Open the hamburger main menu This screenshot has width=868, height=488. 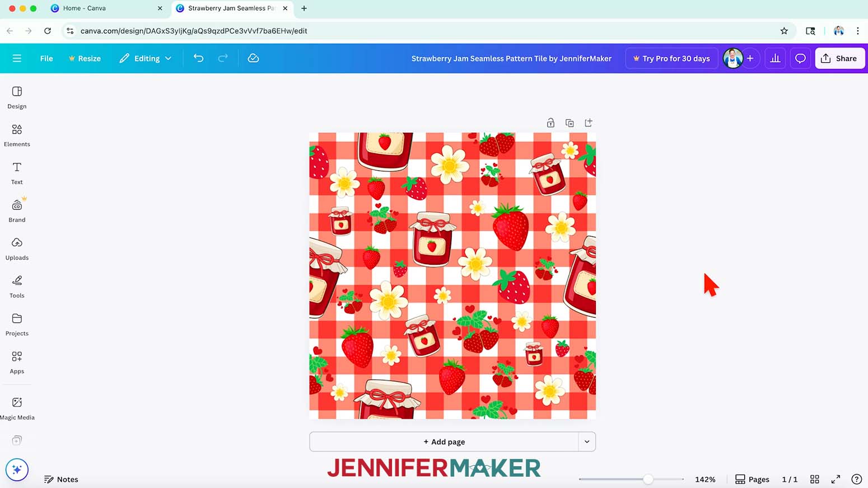point(17,58)
